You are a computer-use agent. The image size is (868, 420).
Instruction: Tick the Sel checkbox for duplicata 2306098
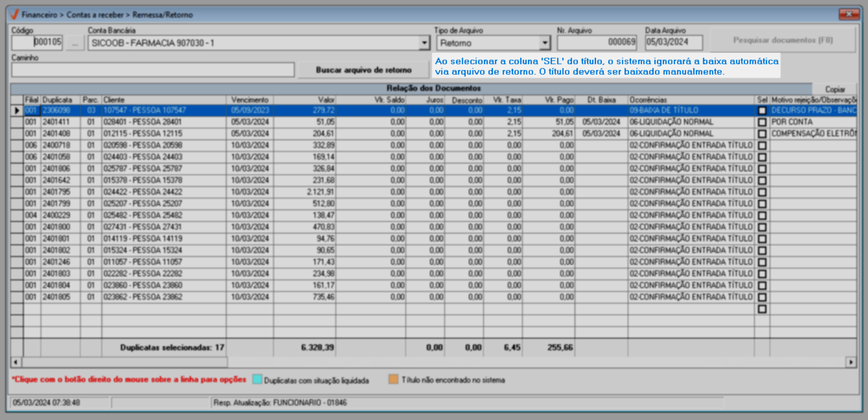(762, 110)
